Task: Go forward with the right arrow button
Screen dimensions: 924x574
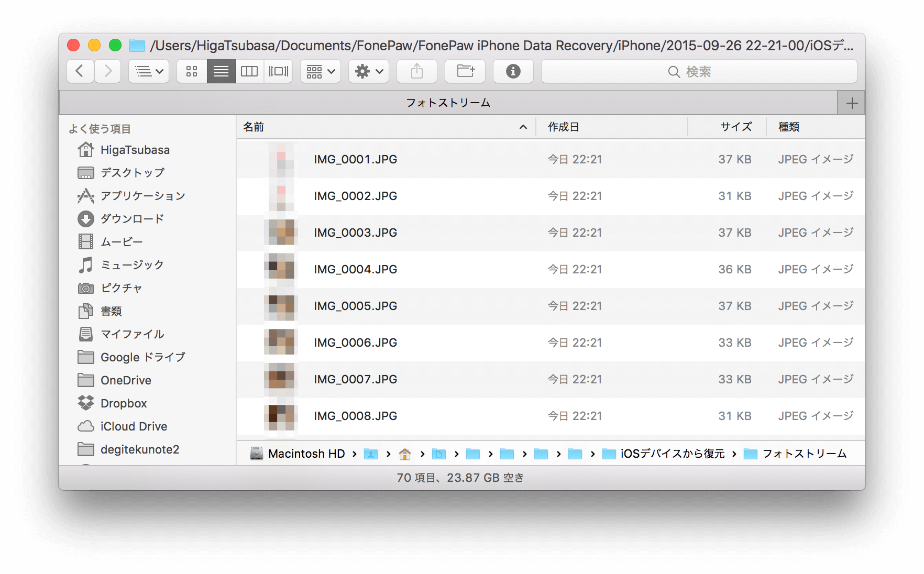Action: point(108,71)
